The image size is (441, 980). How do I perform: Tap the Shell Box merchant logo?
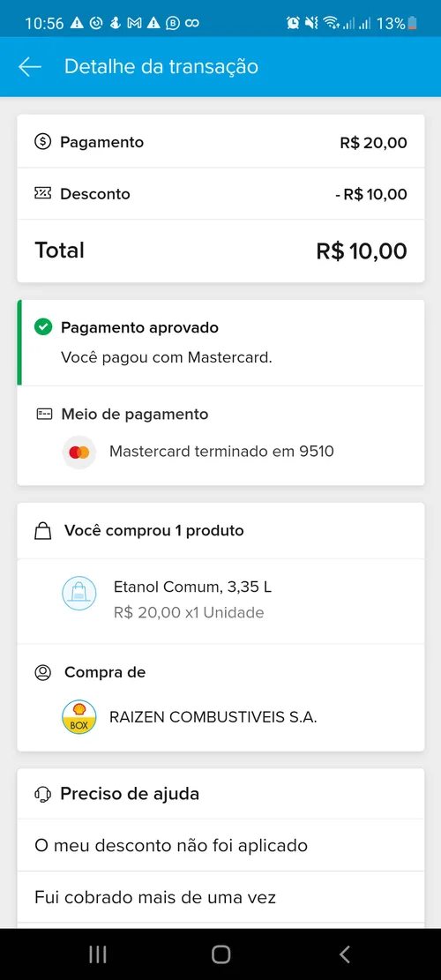tap(79, 717)
